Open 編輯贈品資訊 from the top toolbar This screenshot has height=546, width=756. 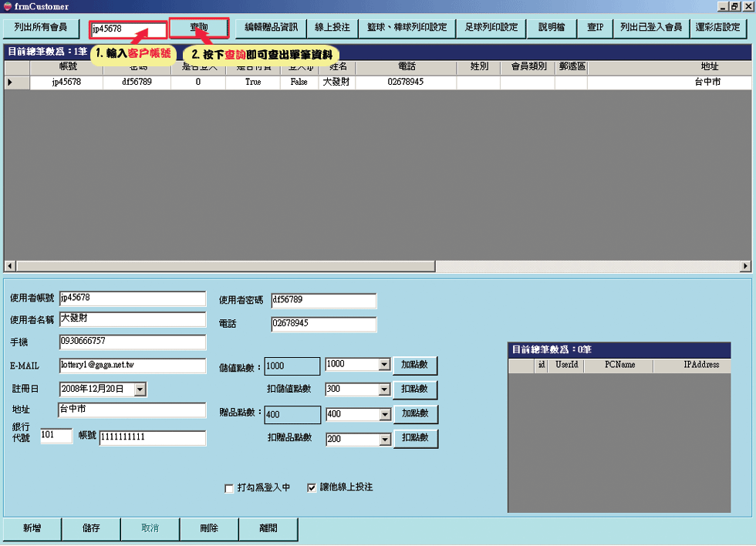(x=271, y=29)
